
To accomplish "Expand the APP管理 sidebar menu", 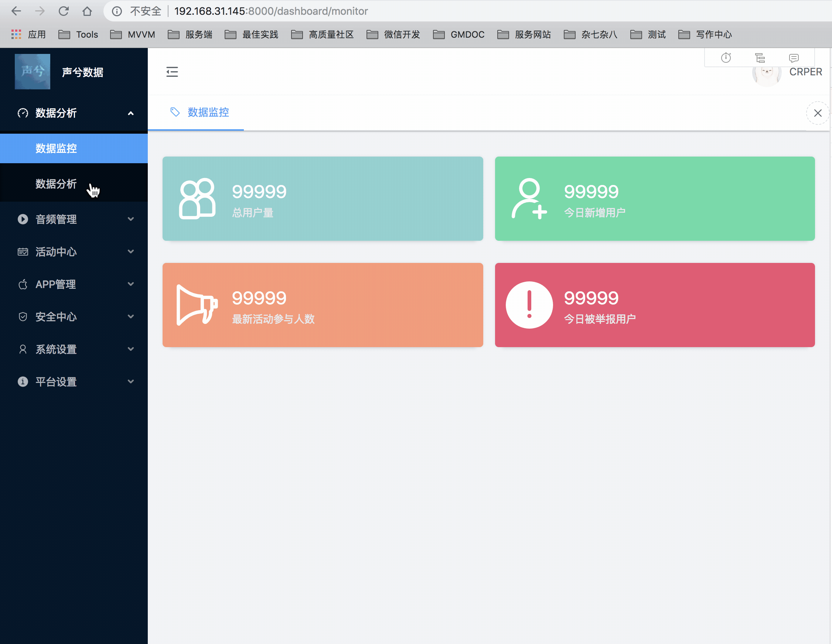I will [x=131, y=284].
